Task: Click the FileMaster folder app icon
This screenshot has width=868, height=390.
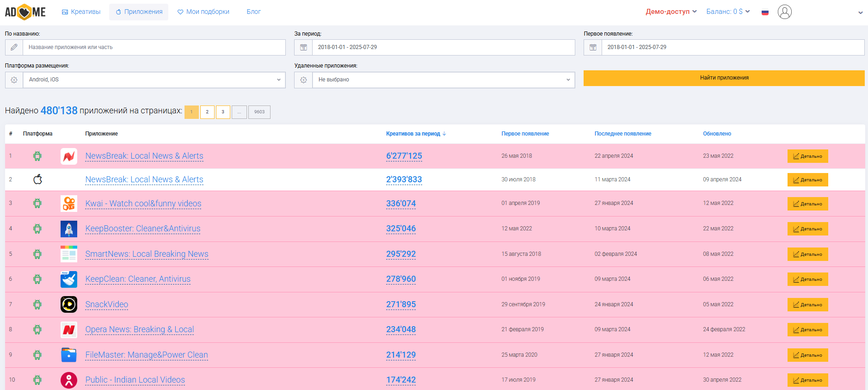Action: tap(69, 355)
